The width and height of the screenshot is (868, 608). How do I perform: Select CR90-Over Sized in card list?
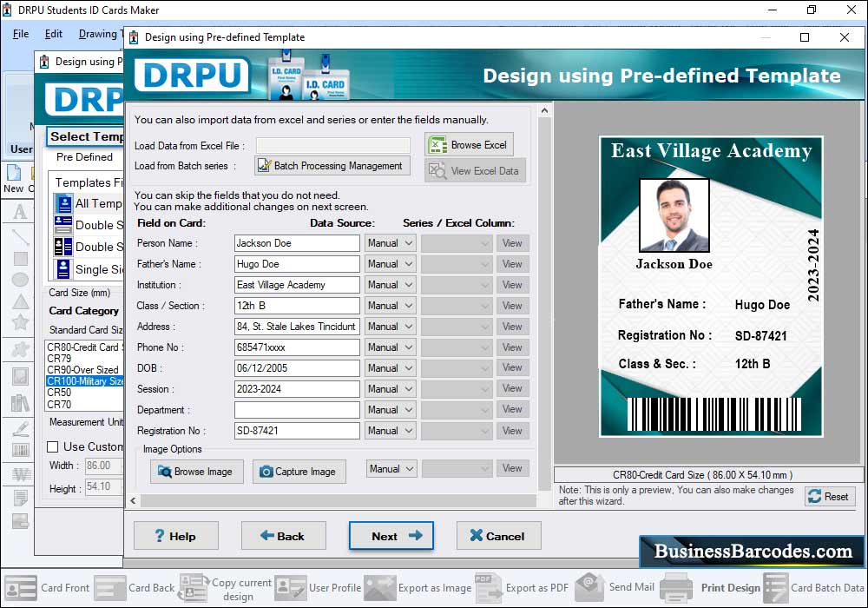[85, 370]
